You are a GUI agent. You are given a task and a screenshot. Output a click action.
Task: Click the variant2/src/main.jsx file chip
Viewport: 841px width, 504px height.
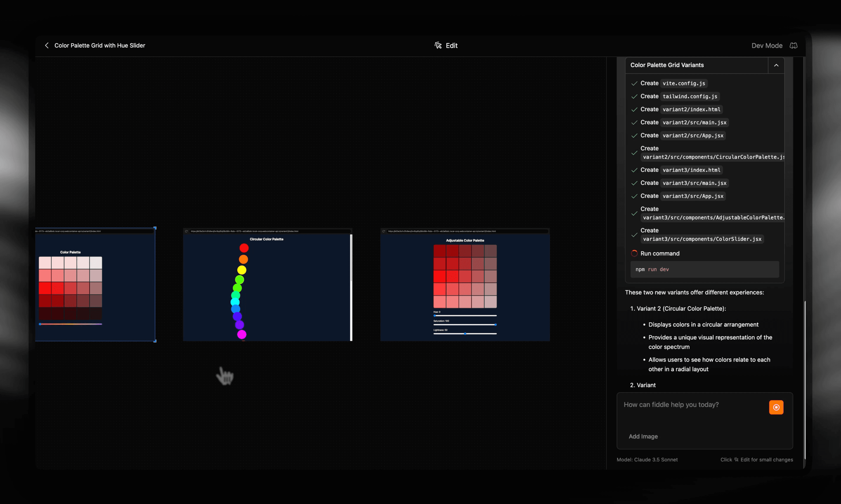[x=694, y=122]
